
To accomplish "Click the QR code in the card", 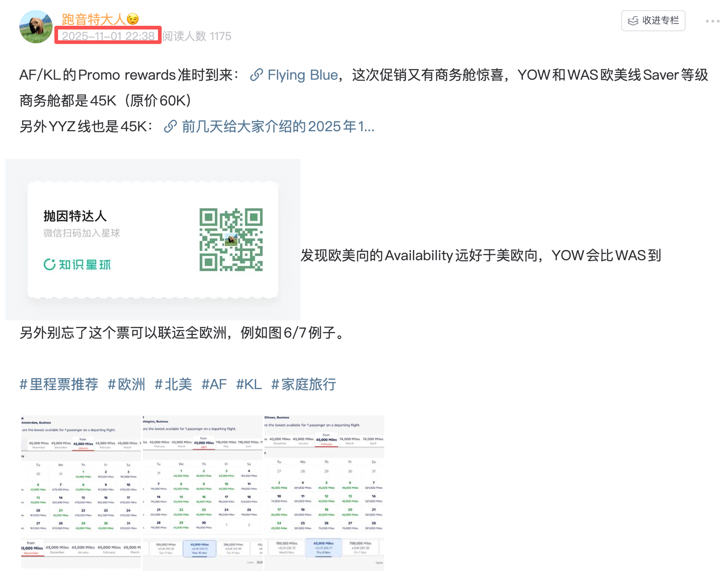I will click(x=231, y=239).
